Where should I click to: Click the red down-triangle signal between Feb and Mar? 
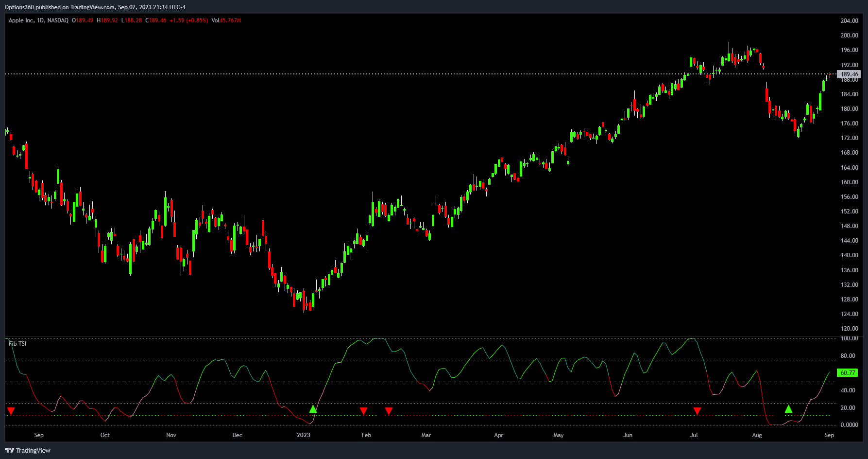(x=389, y=411)
